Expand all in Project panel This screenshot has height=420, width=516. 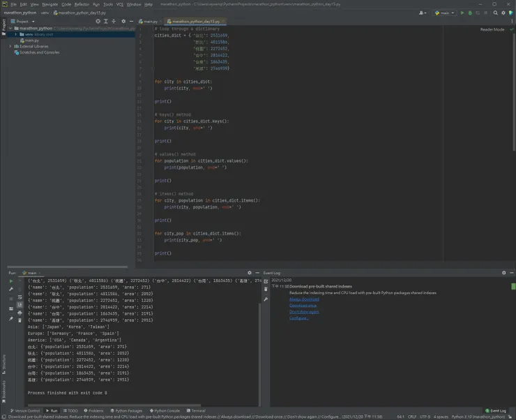[106, 22]
